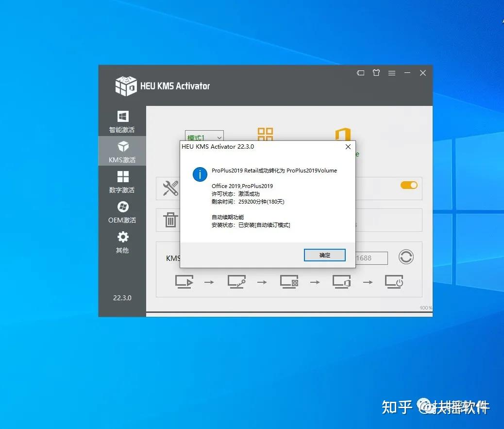Toggle the orange switch on the right
This screenshot has height=429, width=504.
pos(408,185)
